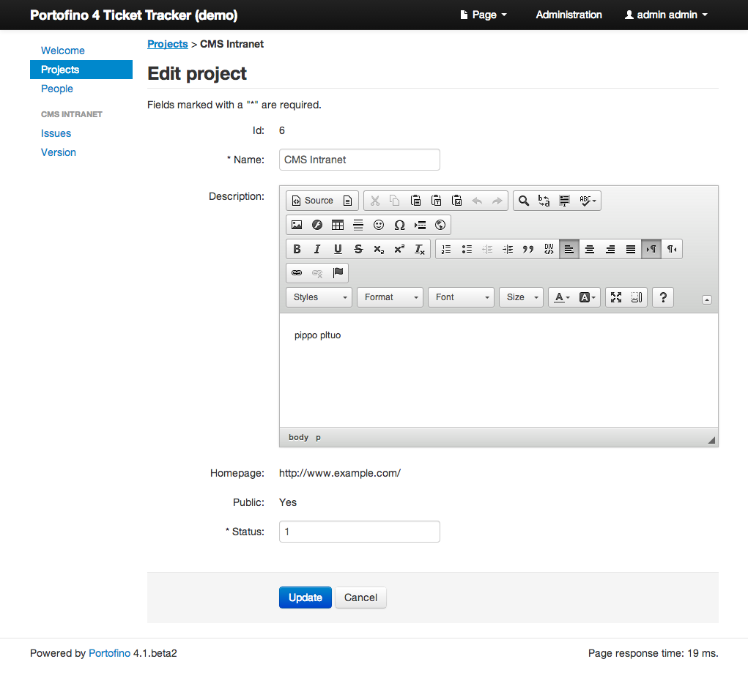This screenshot has height=700, width=748.
Task: Open the Find dialog in the editor
Action: click(523, 200)
